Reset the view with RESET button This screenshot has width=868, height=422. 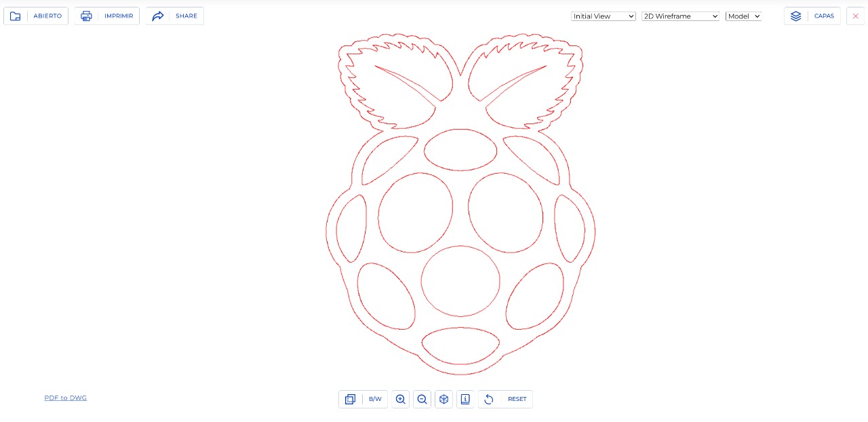tap(506, 399)
